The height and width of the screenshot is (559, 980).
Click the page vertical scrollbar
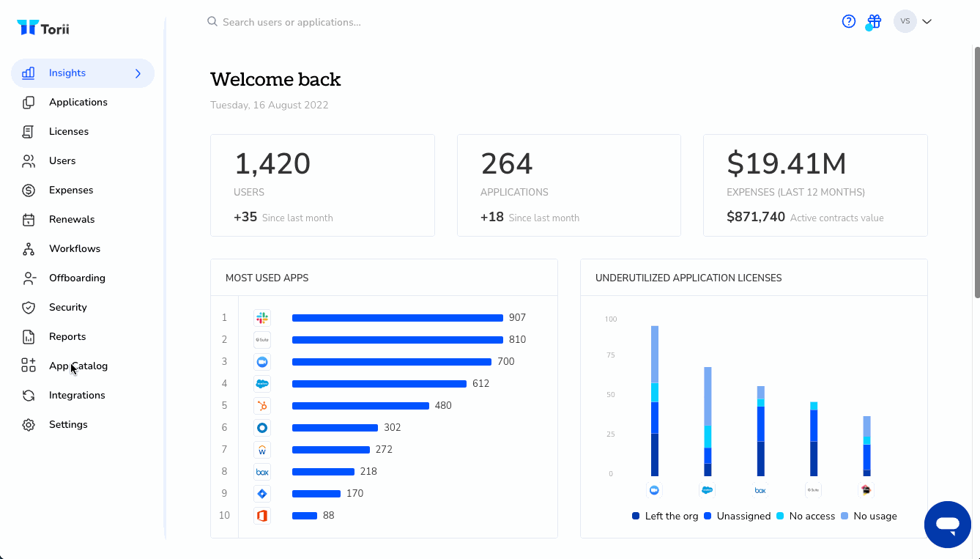[x=976, y=172]
